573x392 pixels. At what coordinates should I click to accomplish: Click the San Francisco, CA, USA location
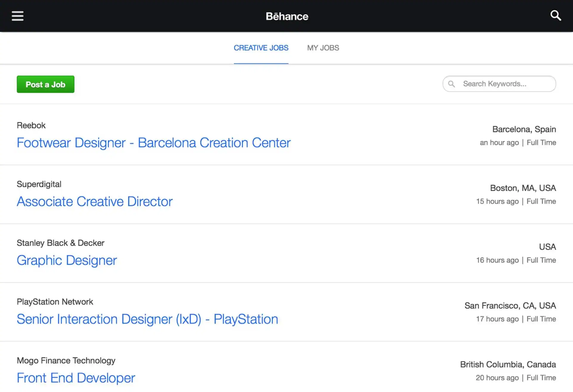pyautogui.click(x=510, y=306)
